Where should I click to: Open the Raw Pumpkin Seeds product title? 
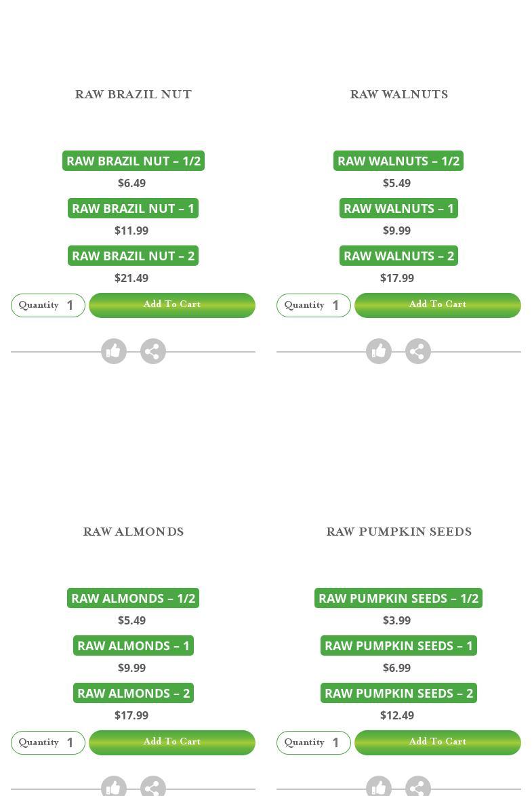398,532
